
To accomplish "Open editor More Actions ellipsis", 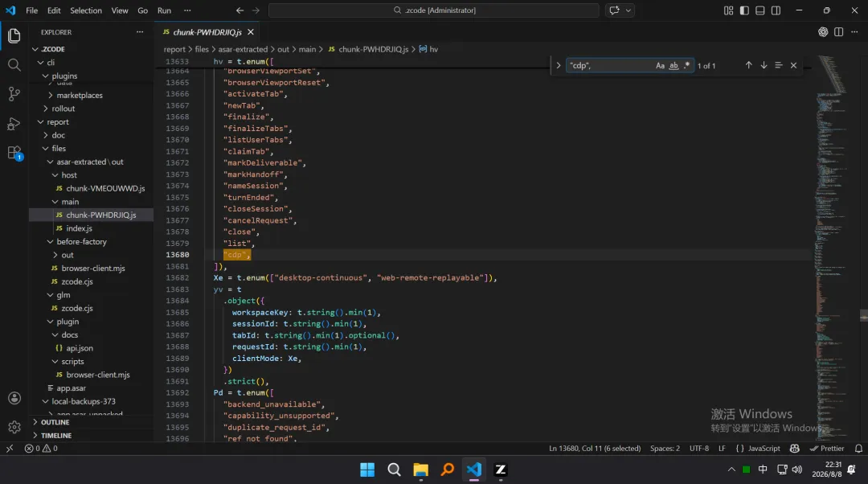I will click(x=854, y=32).
